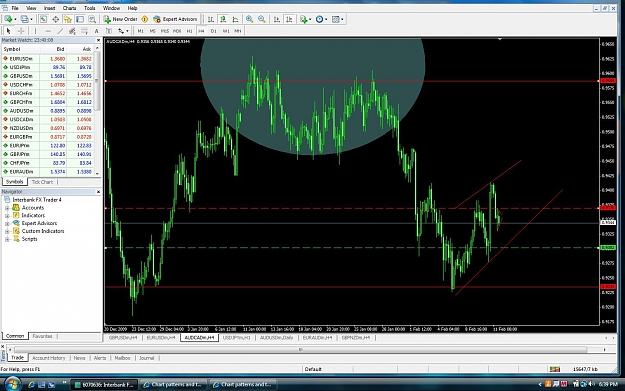Toggle Chart Shift button
The height and width of the screenshot is (391, 625).
coord(289,19)
